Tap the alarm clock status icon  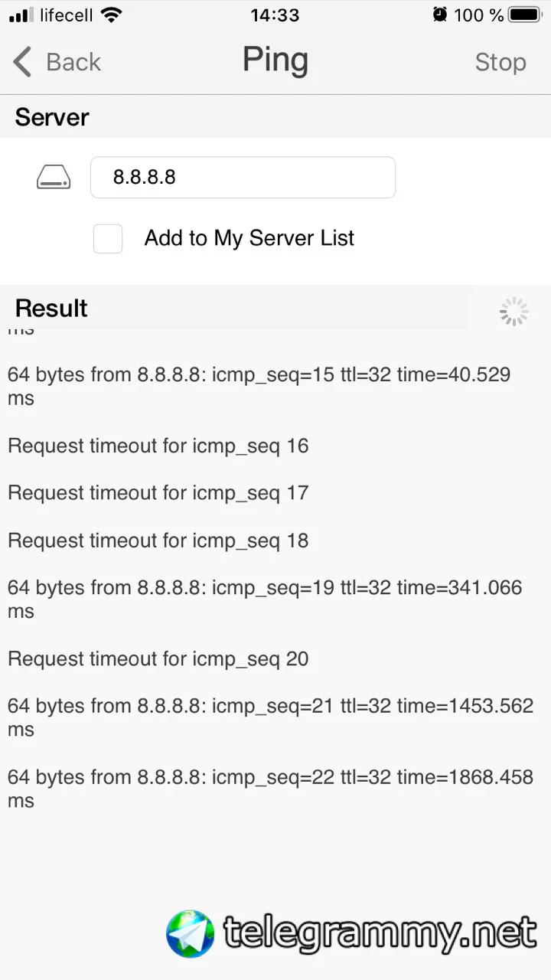[x=440, y=15]
